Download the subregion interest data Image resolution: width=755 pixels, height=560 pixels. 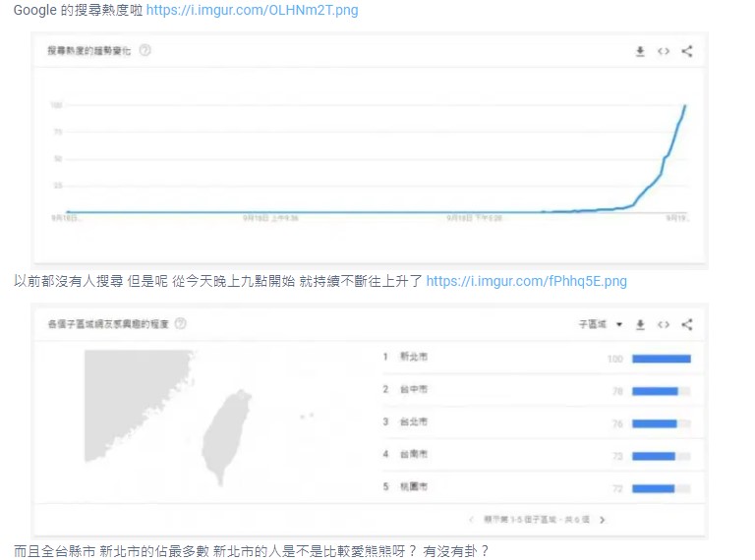tap(640, 325)
